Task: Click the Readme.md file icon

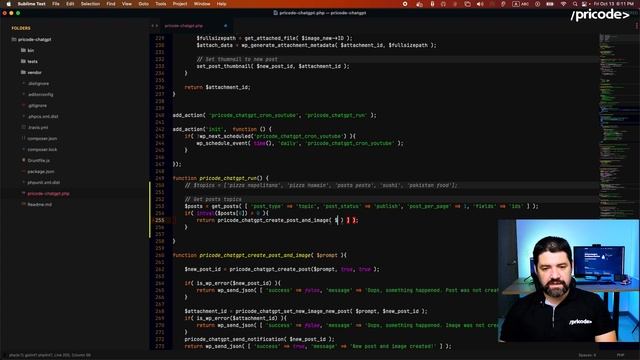Action: (24, 204)
